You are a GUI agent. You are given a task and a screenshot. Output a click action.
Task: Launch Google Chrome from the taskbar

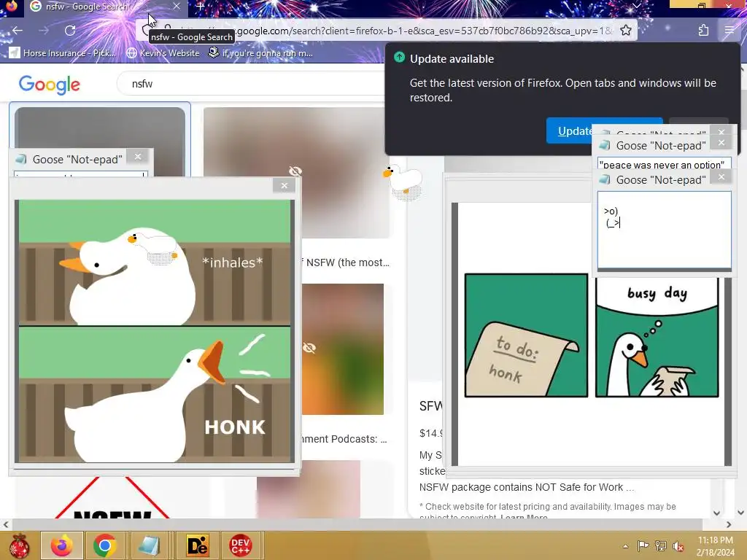tap(105, 545)
